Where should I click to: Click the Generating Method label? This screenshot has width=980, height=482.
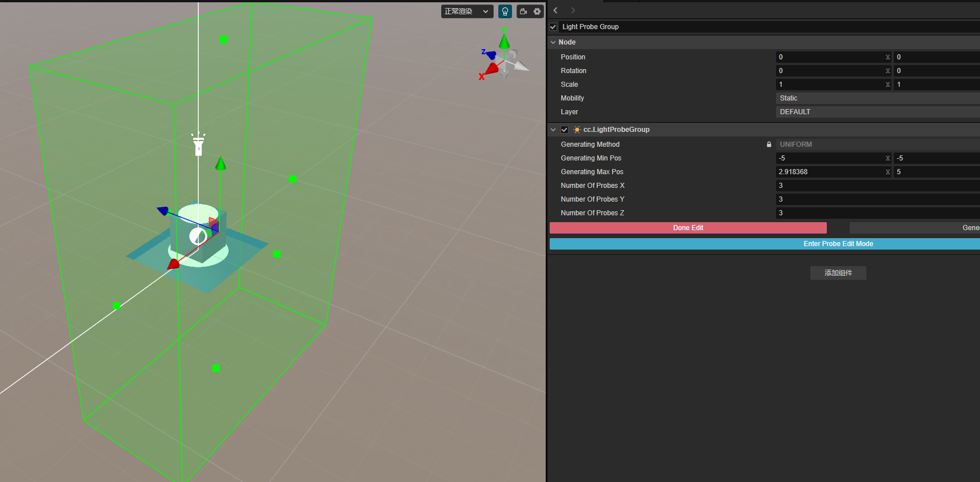coord(590,144)
